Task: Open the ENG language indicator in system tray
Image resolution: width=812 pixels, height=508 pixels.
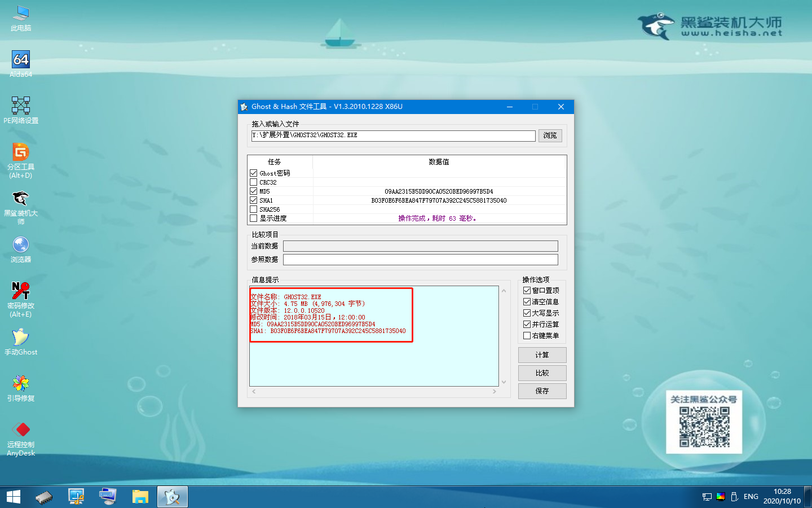Action: pos(751,496)
